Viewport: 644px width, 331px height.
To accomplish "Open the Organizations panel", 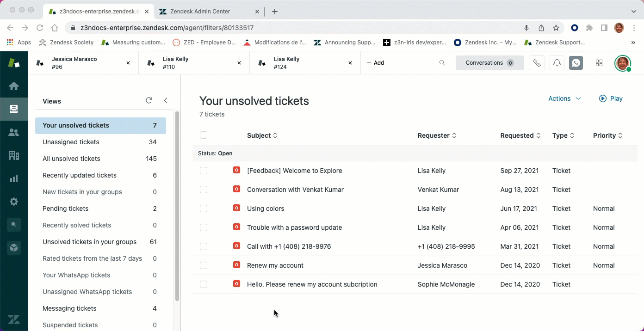I will [x=14, y=155].
